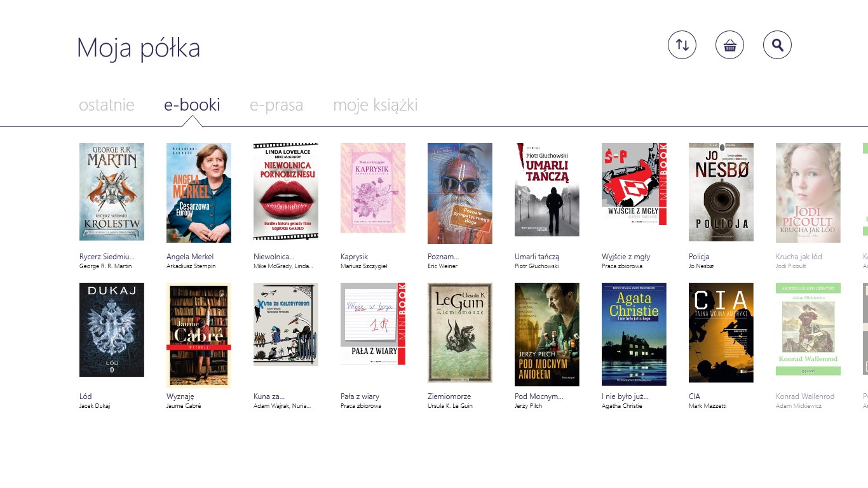The width and height of the screenshot is (868, 488).
Task: Go to the moje książki tab
Action: click(x=376, y=105)
